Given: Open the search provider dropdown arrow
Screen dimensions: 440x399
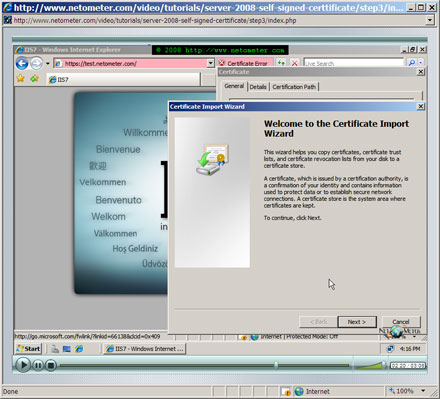Looking at the screenshot, I should pos(421,63).
